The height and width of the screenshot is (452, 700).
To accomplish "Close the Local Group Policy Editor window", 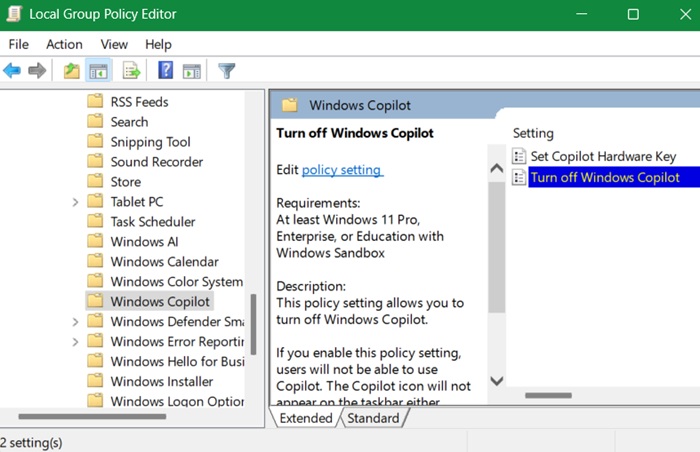I will (685, 14).
